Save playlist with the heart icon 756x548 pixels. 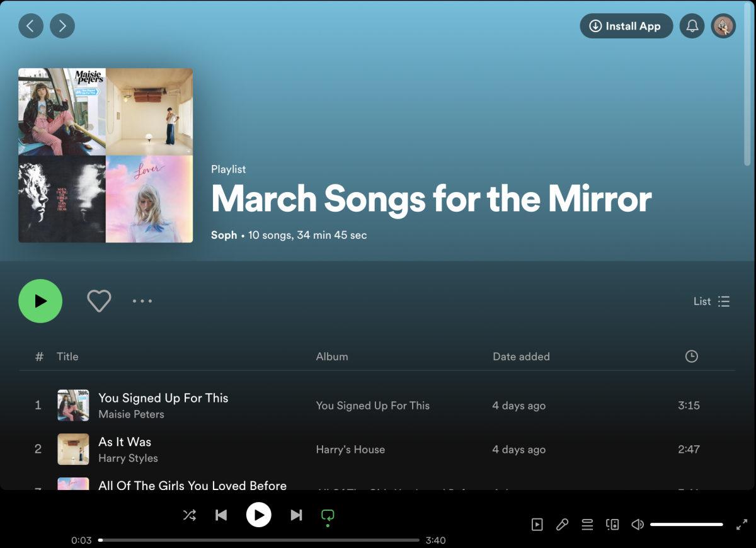coord(99,301)
